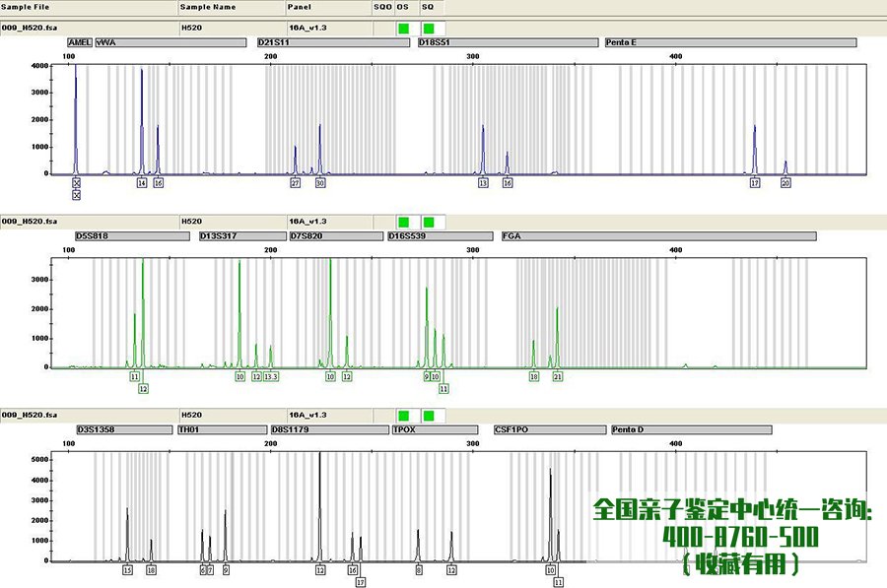
Task: Click the D8S1179 allele 12 label
Action: coord(320,570)
